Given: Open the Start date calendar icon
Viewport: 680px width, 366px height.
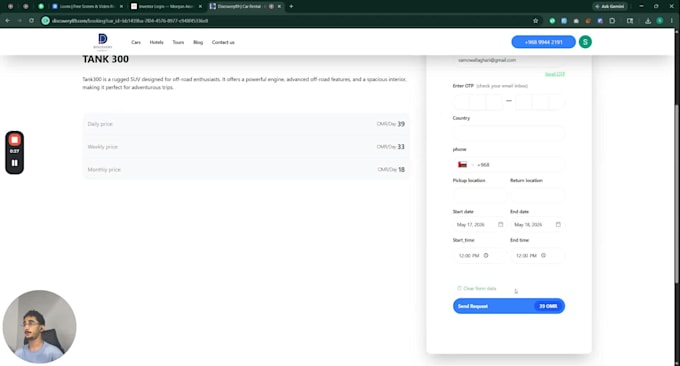Looking at the screenshot, I should click(x=500, y=225).
